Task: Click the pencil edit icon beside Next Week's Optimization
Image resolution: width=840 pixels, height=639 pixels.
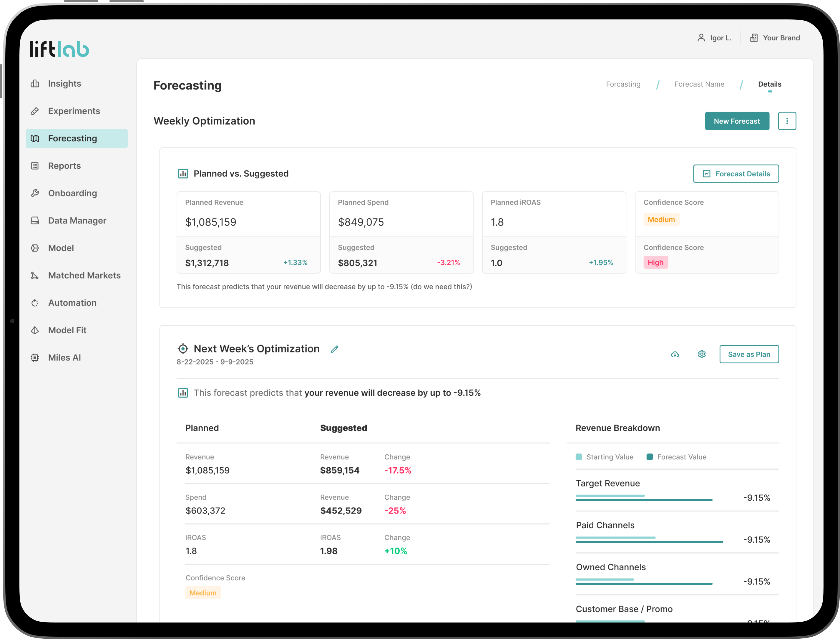Action: [x=334, y=349]
